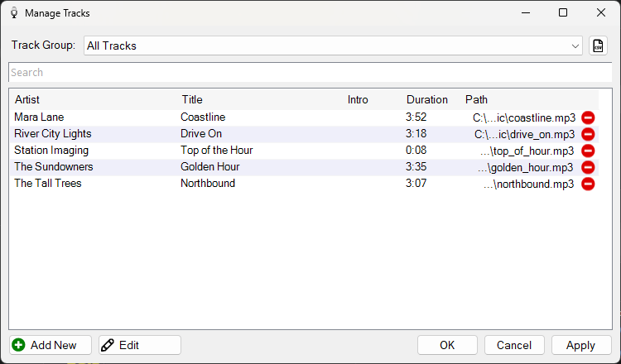Remove the Coastline track with its red icon
Viewport: 621px width, 364px height.
pyautogui.click(x=588, y=117)
